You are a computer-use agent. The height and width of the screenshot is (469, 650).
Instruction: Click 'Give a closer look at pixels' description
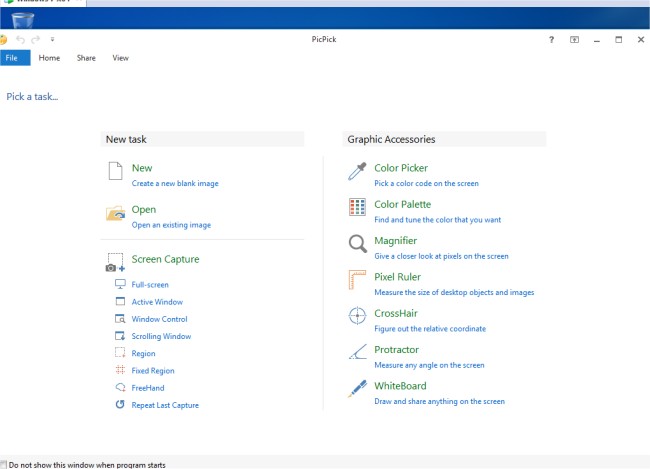click(441, 256)
